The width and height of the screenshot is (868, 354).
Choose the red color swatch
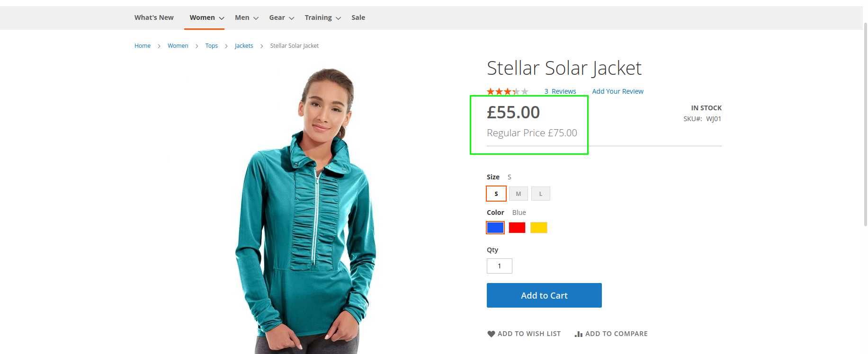[x=517, y=228]
